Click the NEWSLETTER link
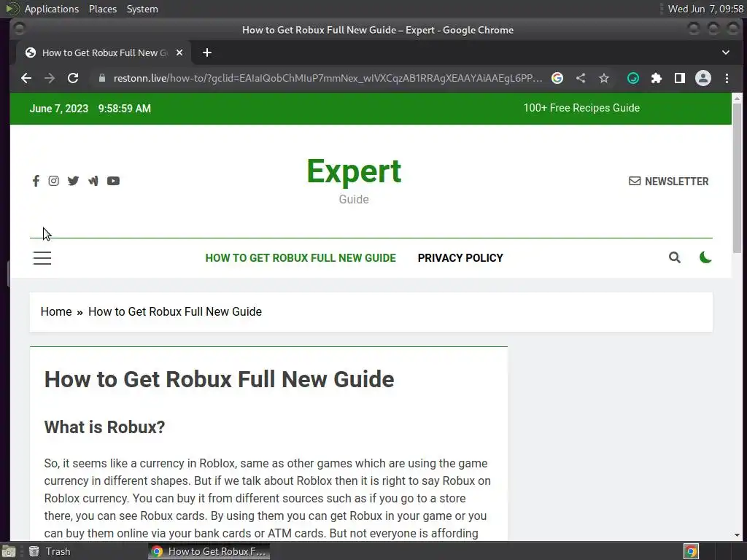Viewport: 747px width, 560px height. click(669, 182)
